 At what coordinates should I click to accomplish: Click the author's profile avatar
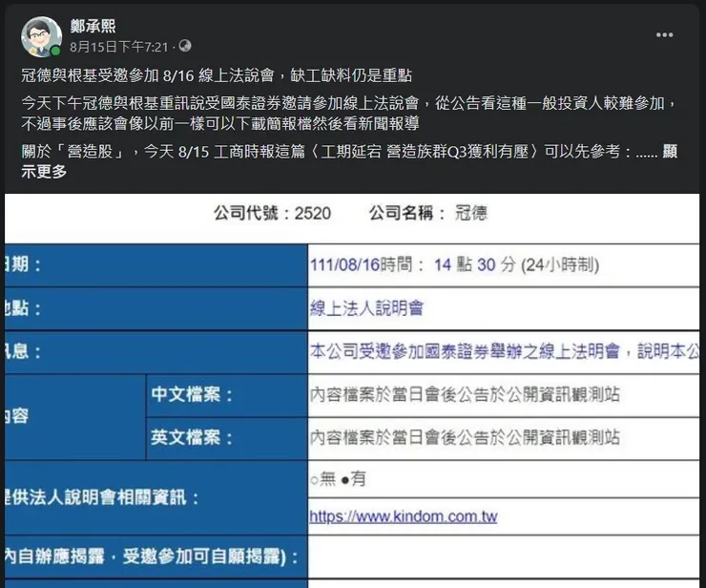41,37
